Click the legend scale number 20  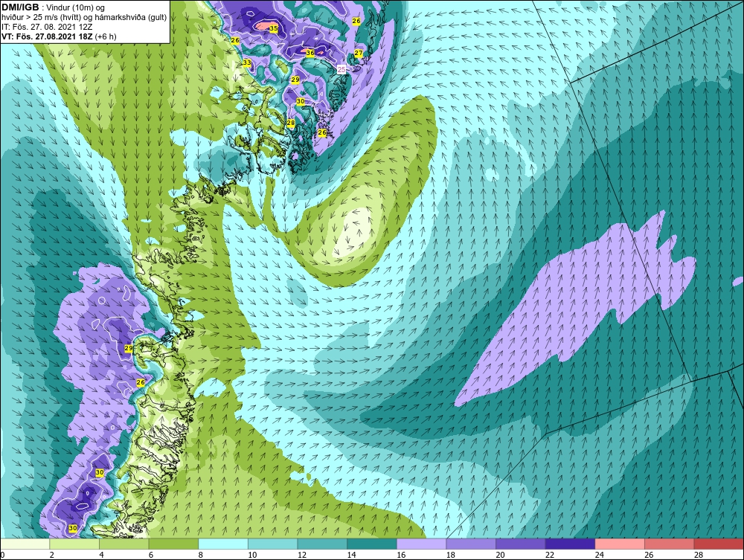pos(500,555)
